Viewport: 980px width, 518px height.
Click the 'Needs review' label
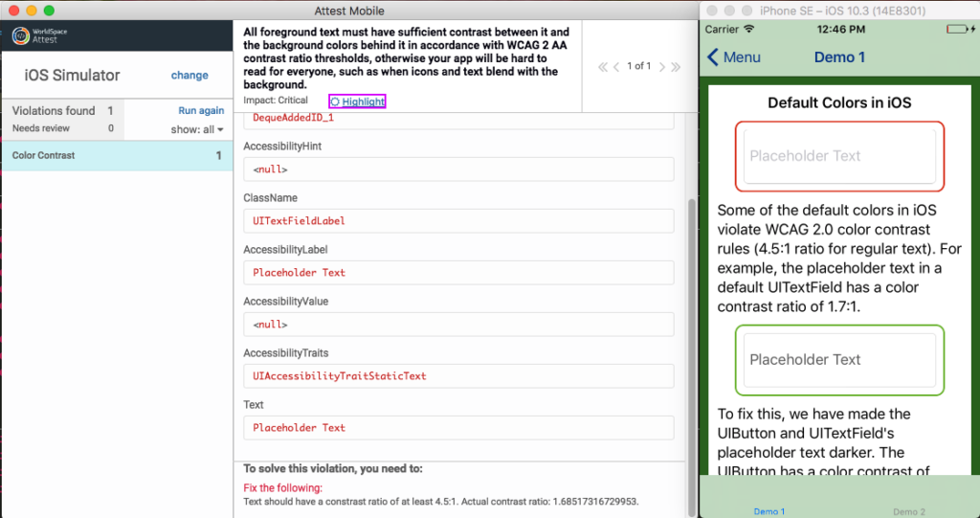[x=41, y=128]
